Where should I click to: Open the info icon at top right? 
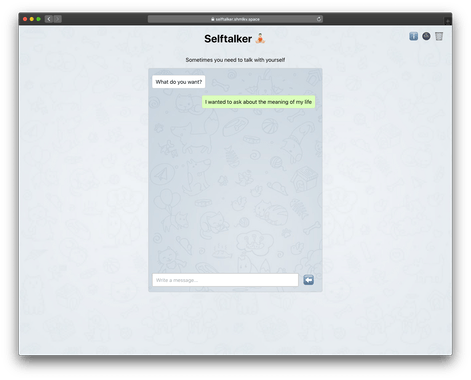click(413, 36)
